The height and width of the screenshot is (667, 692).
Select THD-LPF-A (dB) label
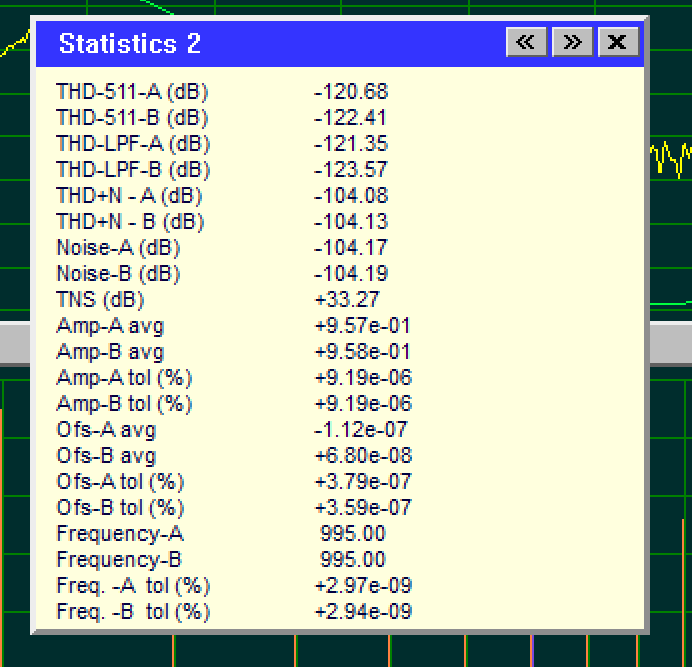click(133, 144)
